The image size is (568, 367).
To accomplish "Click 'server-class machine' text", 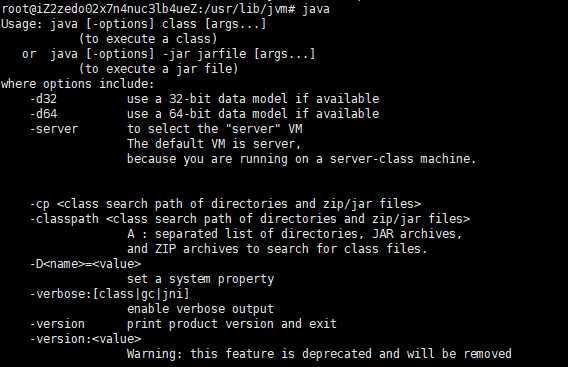I will [402, 159].
